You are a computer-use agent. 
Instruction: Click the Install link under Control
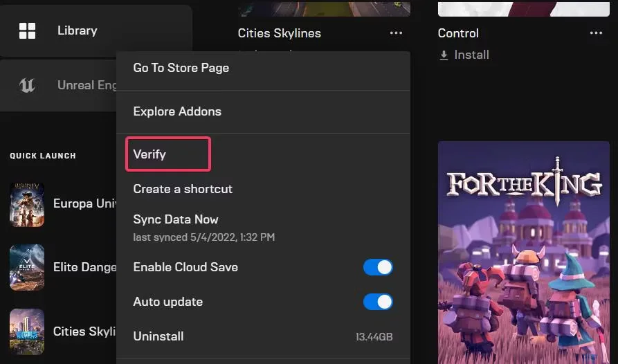click(471, 55)
